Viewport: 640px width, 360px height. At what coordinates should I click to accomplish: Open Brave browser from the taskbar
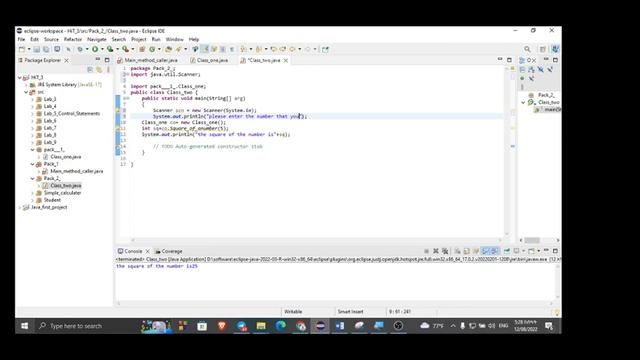point(222,326)
